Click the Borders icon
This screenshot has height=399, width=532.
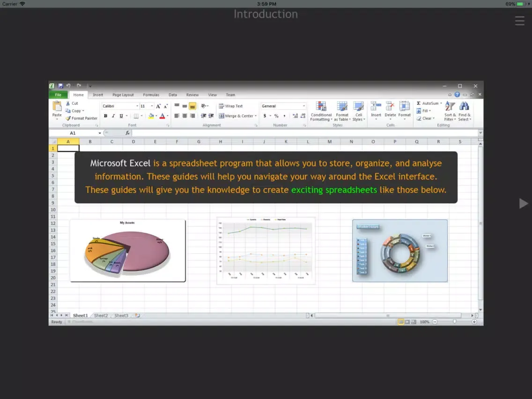[x=136, y=116]
